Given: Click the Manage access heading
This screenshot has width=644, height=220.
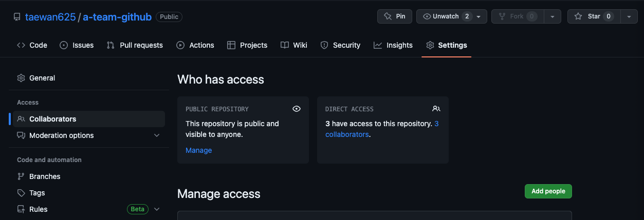Looking at the screenshot, I should [219, 194].
